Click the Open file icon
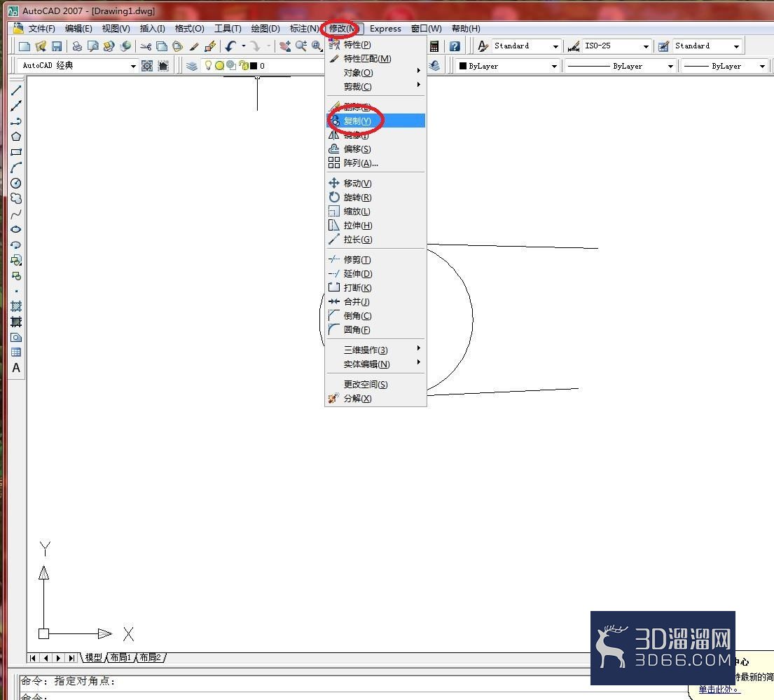774x700 pixels. [x=41, y=46]
